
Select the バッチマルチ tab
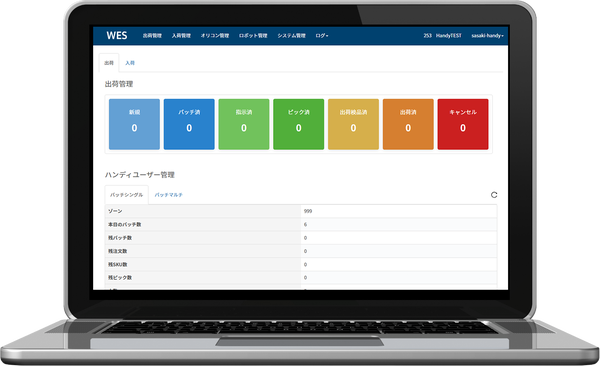[x=168, y=195]
